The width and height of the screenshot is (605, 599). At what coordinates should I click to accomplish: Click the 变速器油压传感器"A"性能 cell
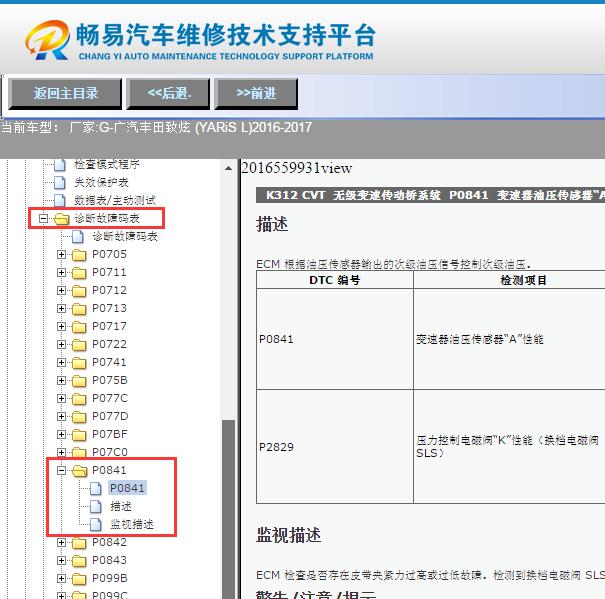(x=509, y=339)
